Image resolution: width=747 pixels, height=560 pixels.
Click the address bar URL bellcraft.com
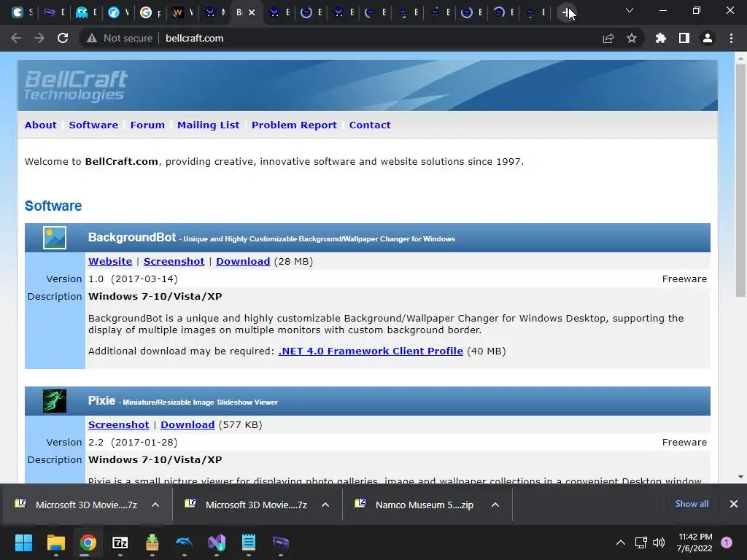pos(194,38)
